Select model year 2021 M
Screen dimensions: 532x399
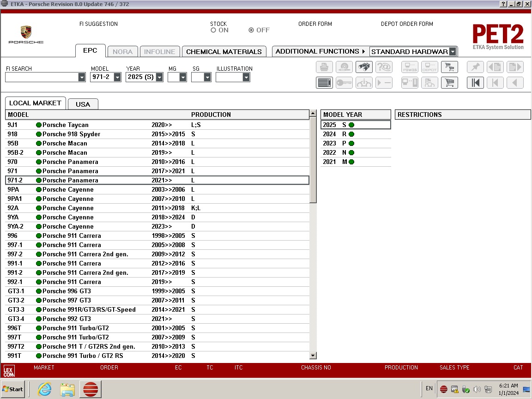point(356,162)
